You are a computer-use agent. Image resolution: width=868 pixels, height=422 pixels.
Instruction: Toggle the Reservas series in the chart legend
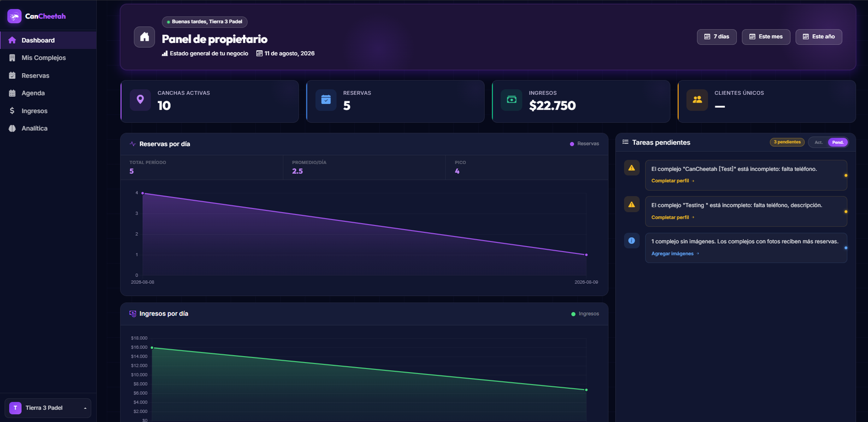point(584,144)
